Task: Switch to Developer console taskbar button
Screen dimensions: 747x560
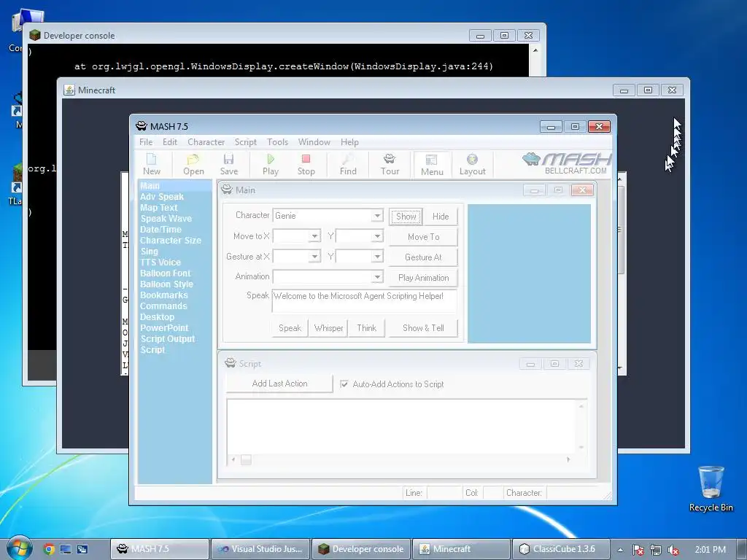Action: pyautogui.click(x=361, y=549)
